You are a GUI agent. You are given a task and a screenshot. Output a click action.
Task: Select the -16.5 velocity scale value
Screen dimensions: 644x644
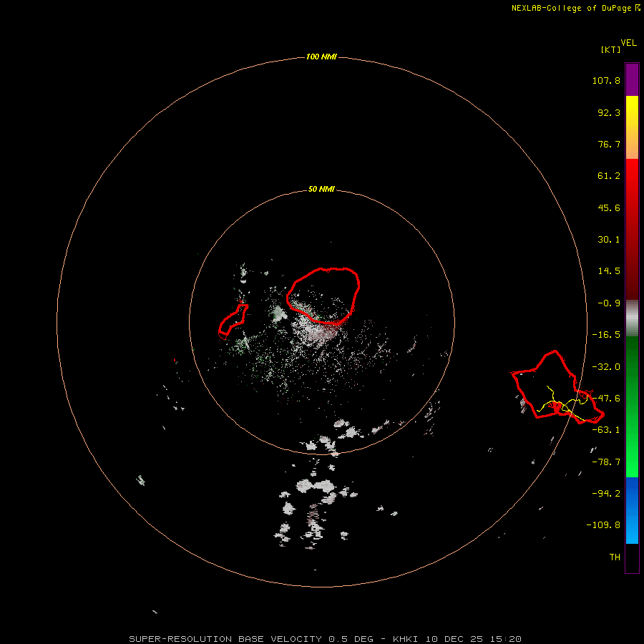click(x=606, y=335)
